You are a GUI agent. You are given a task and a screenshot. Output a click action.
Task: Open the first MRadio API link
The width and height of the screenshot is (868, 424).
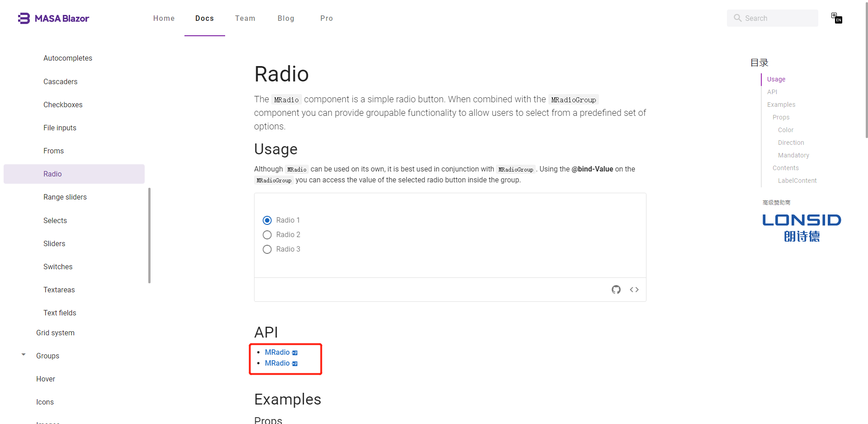[x=277, y=352]
